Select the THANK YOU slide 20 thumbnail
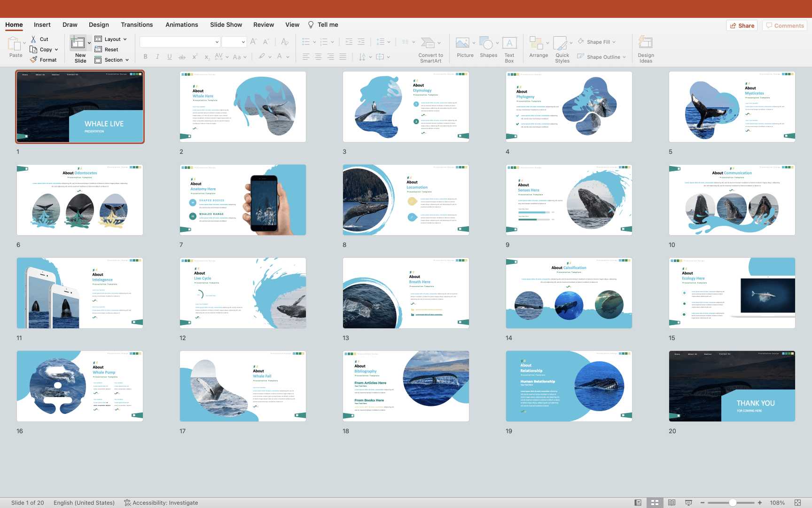 [x=732, y=386]
